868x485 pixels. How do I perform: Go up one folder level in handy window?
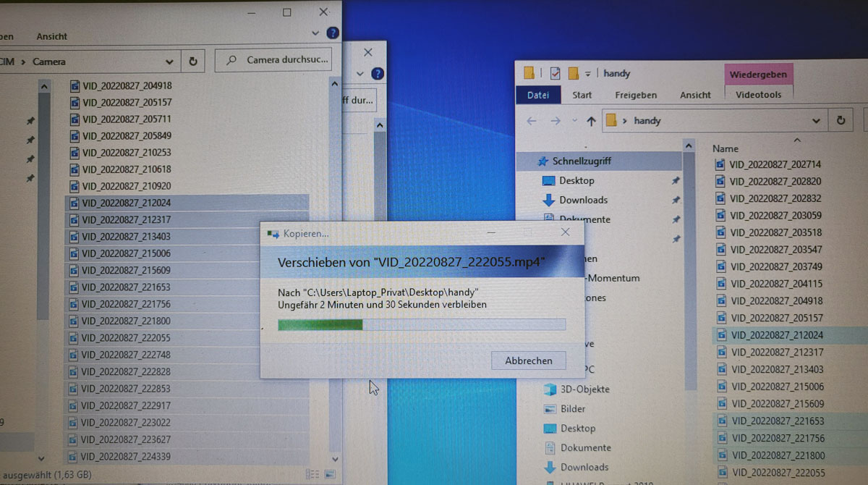tap(591, 121)
